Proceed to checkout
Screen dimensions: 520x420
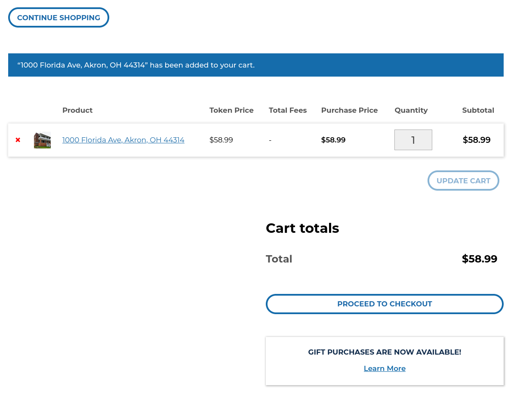coord(384,304)
